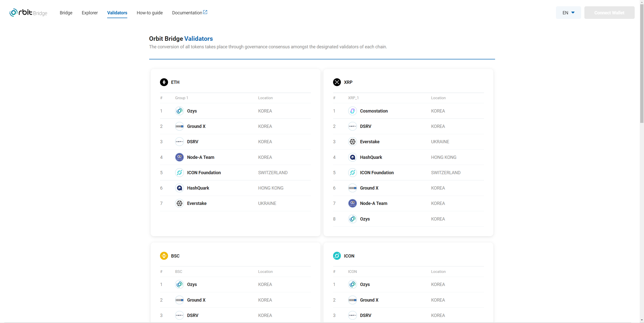The width and height of the screenshot is (644, 323).
Task: Click 'ICON Foundation' name in XRP table
Action: pyautogui.click(x=377, y=173)
